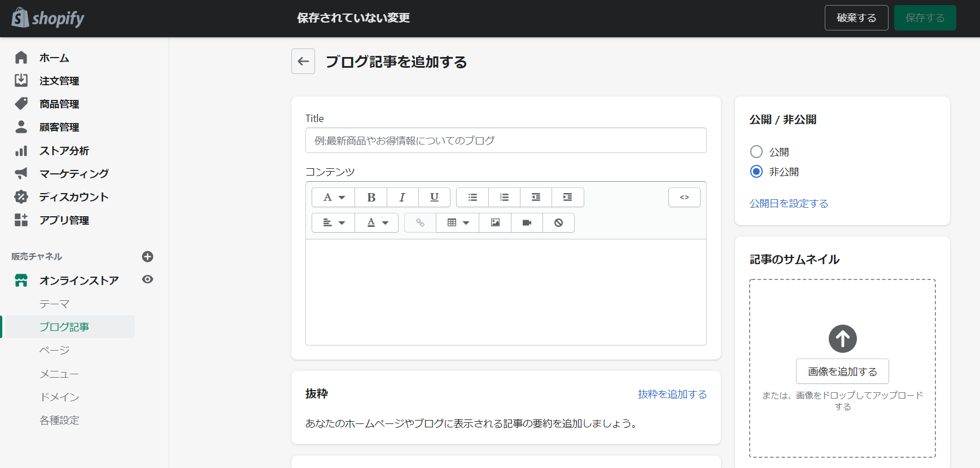Go to テーマ under online store
This screenshot has width=980, height=468.
pos(55,304)
